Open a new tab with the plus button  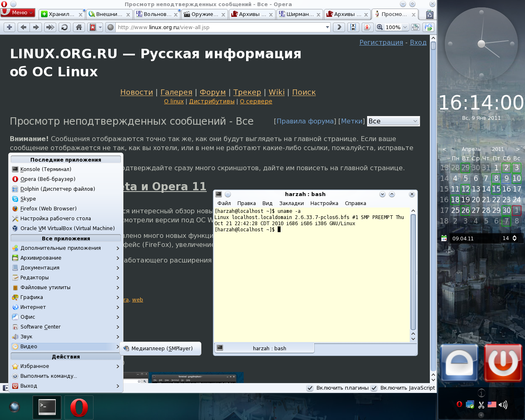pos(9,27)
